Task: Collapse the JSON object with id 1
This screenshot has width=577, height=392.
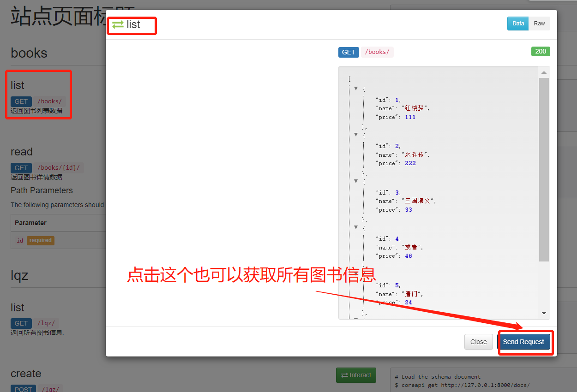Action: click(356, 89)
